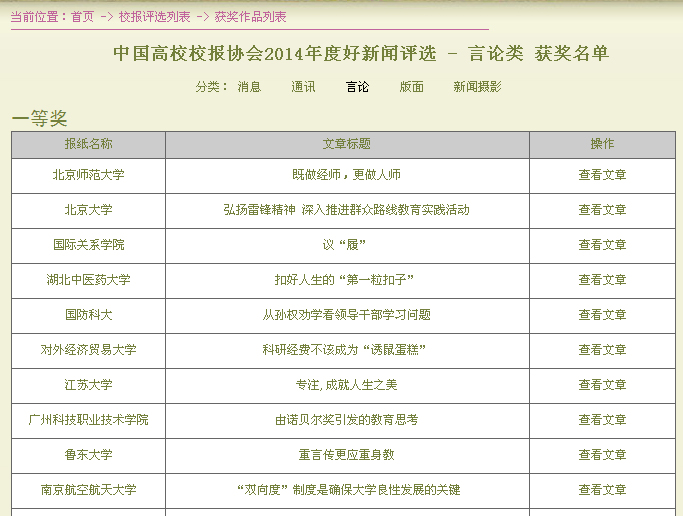
Task: View article for 鲁东大学 row
Action: [602, 455]
